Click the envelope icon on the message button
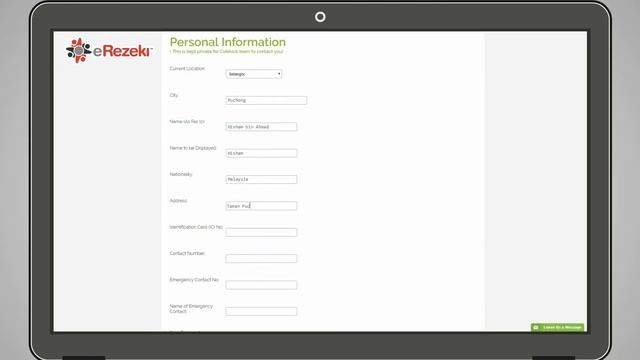This screenshot has height=360, width=640. [x=536, y=327]
